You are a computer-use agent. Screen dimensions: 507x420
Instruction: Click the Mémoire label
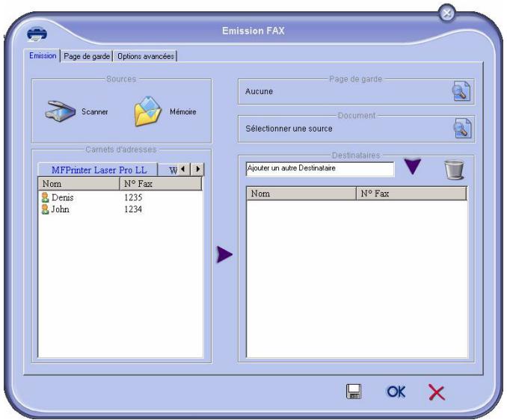coord(183,111)
